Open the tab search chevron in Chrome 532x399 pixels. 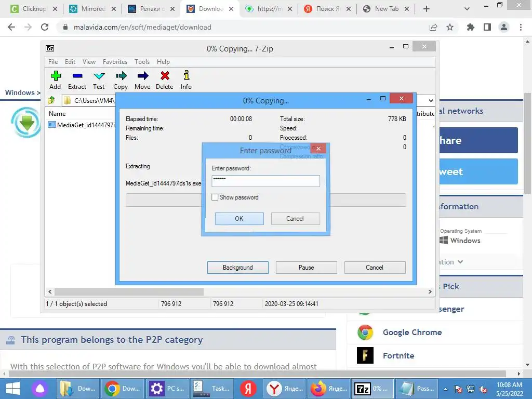(x=467, y=9)
